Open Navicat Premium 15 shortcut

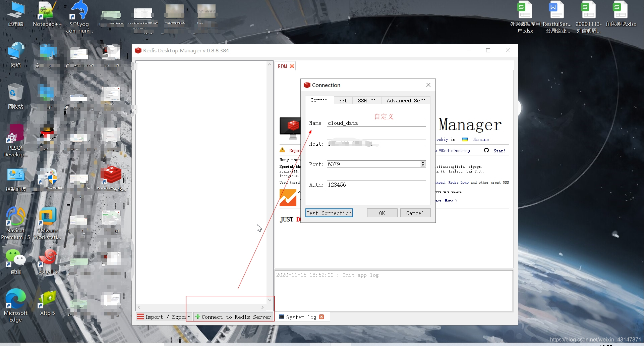pos(15,223)
